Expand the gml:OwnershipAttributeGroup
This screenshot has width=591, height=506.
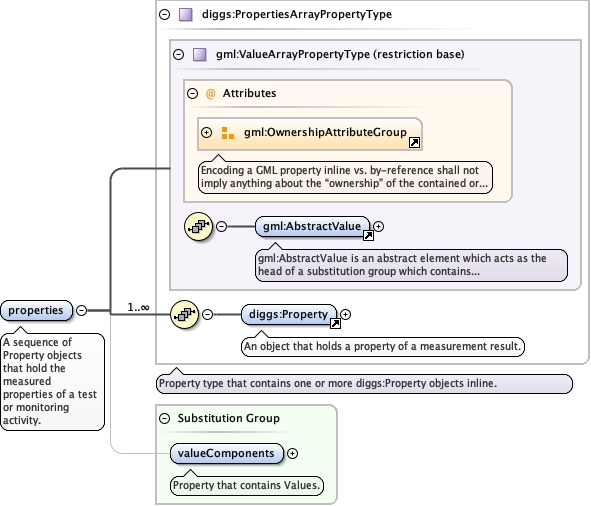(207, 133)
